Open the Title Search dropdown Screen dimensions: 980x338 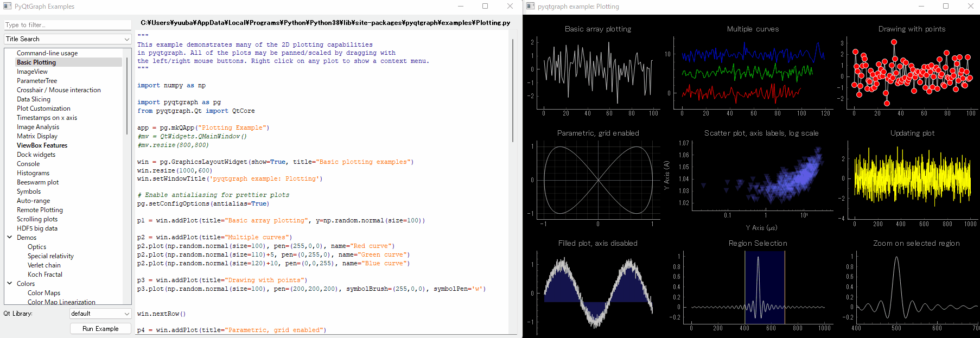(68, 39)
